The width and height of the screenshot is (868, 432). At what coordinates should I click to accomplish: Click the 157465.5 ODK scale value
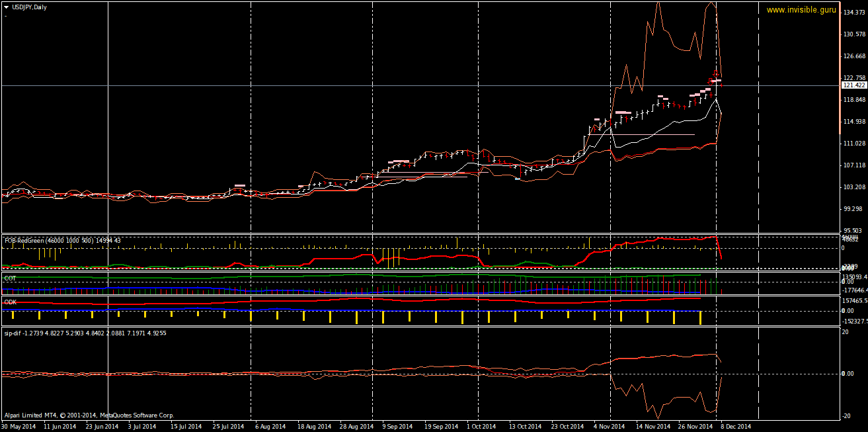click(853, 300)
